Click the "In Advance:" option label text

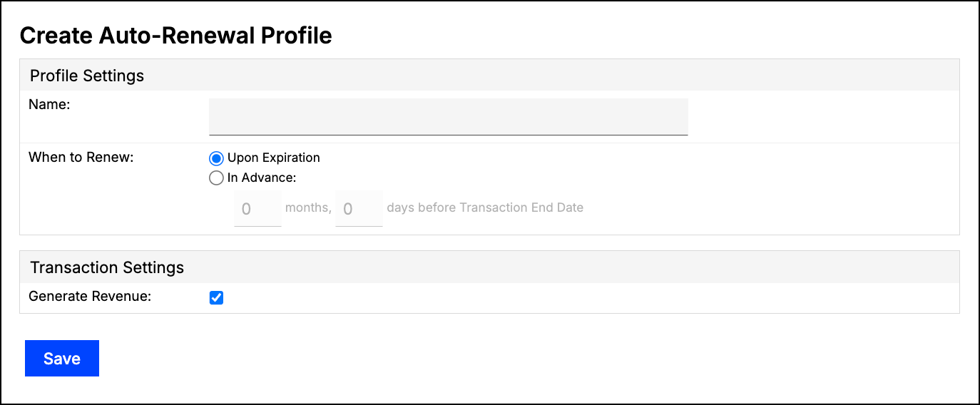[x=262, y=178]
